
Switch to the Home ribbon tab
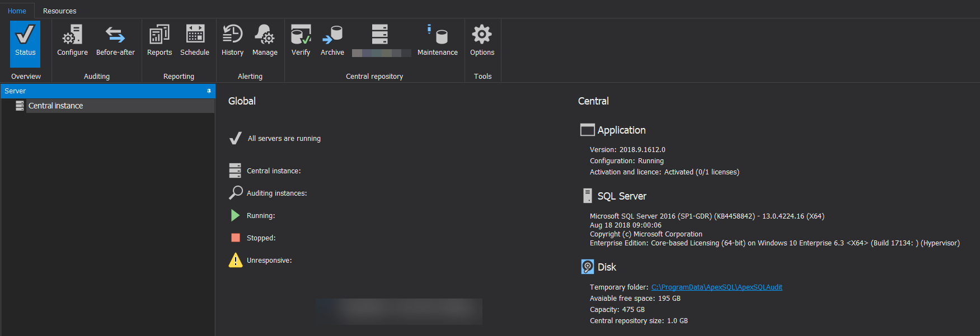coord(17,11)
